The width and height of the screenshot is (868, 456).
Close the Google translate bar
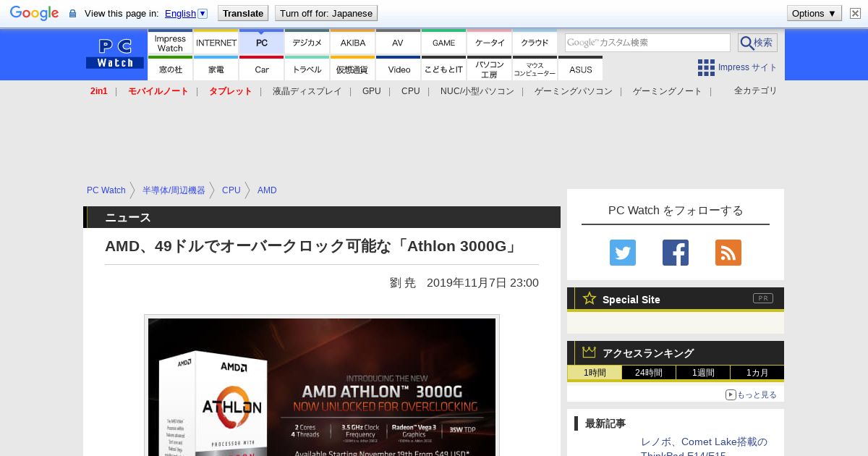855,13
